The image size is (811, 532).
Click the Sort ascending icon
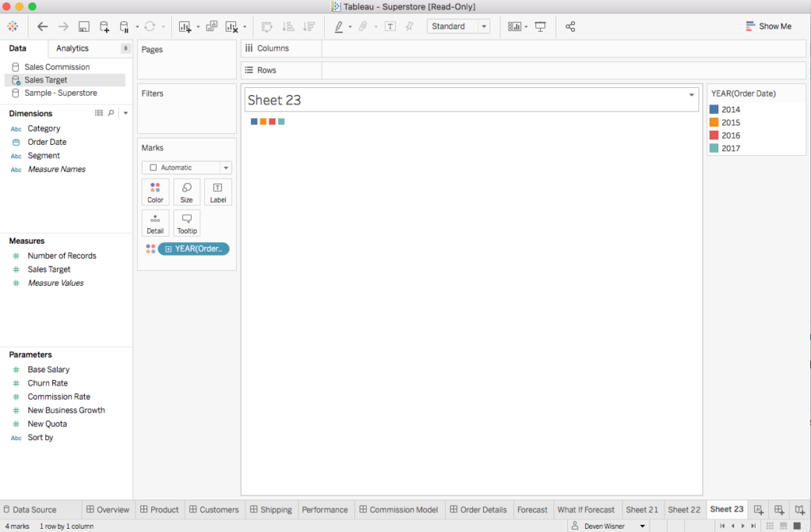pyautogui.click(x=288, y=26)
